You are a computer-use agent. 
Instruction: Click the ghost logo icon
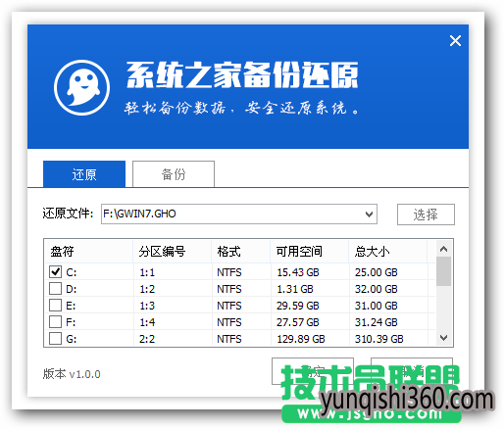(x=81, y=87)
